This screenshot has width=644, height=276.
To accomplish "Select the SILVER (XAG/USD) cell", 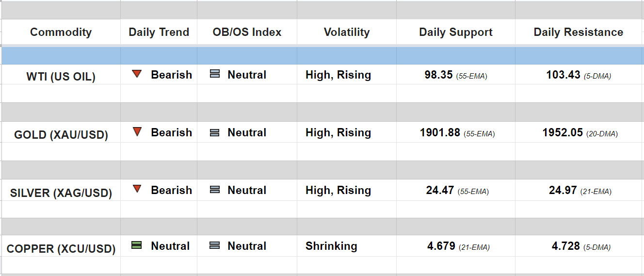I will pyautogui.click(x=61, y=193).
